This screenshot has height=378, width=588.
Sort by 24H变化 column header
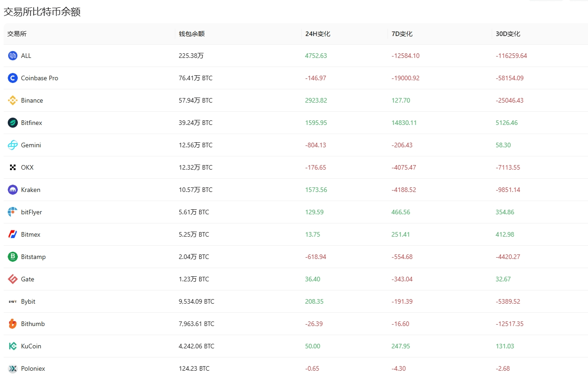(318, 34)
